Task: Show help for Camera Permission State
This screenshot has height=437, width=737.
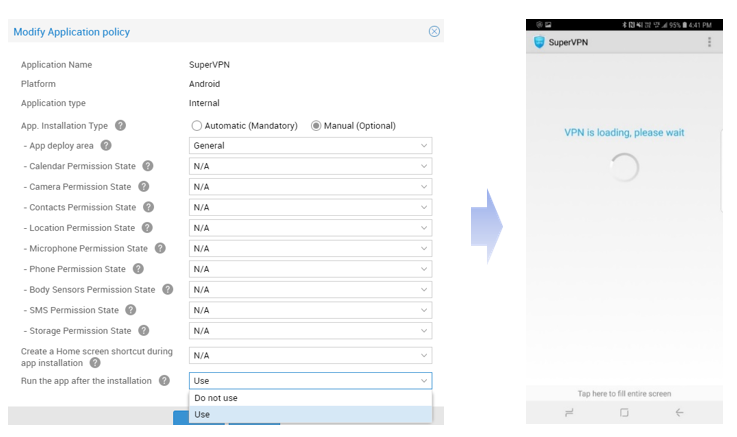Action: click(x=143, y=187)
